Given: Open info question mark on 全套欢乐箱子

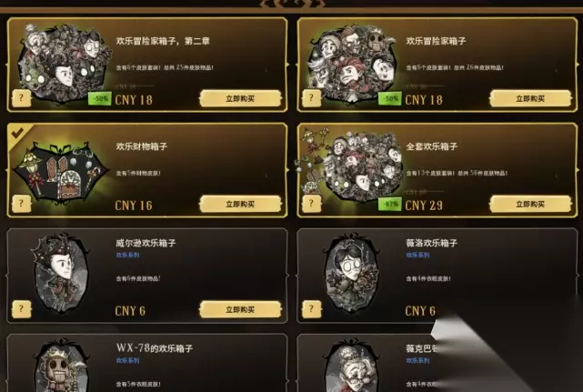Looking at the screenshot, I should point(312,204).
